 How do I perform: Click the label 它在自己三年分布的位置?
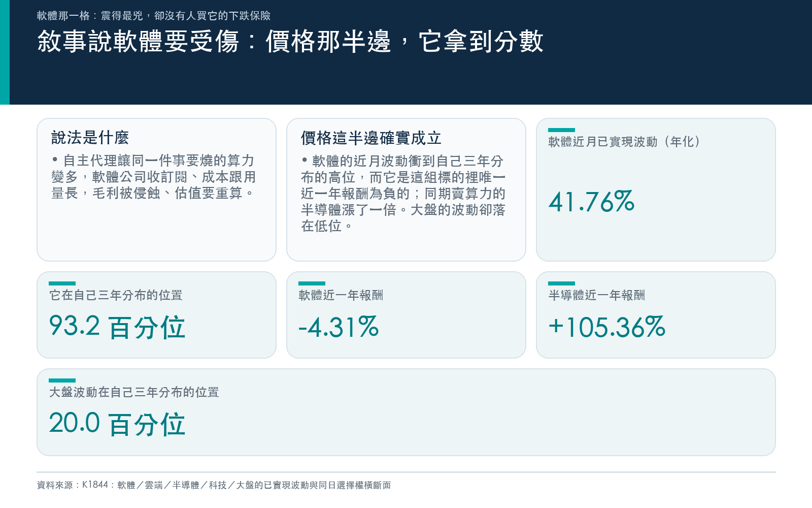pos(116,295)
